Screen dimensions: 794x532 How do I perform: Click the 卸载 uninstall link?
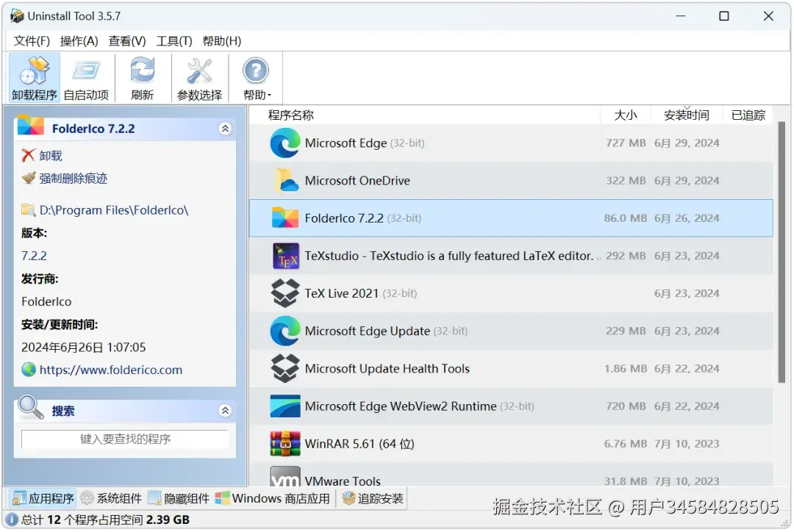coord(51,156)
